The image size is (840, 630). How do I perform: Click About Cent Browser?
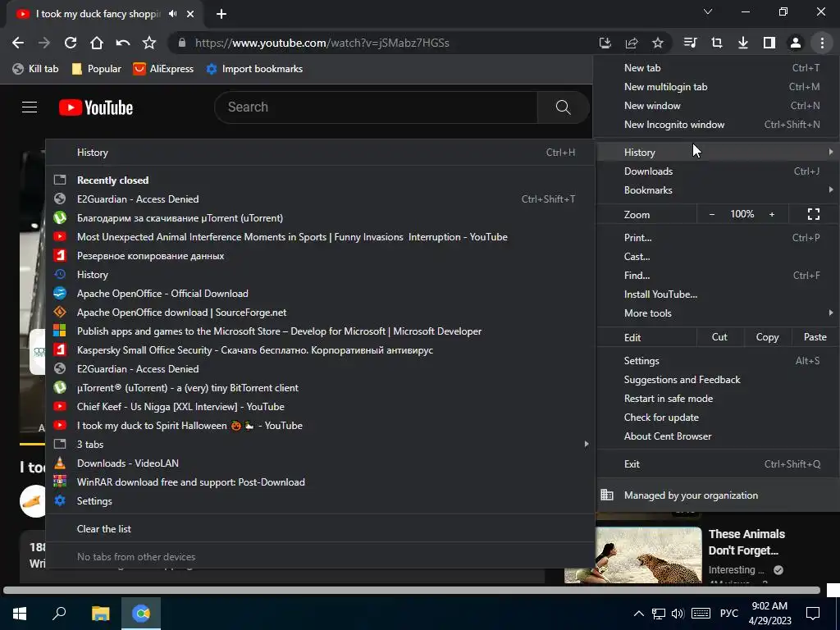click(716, 436)
